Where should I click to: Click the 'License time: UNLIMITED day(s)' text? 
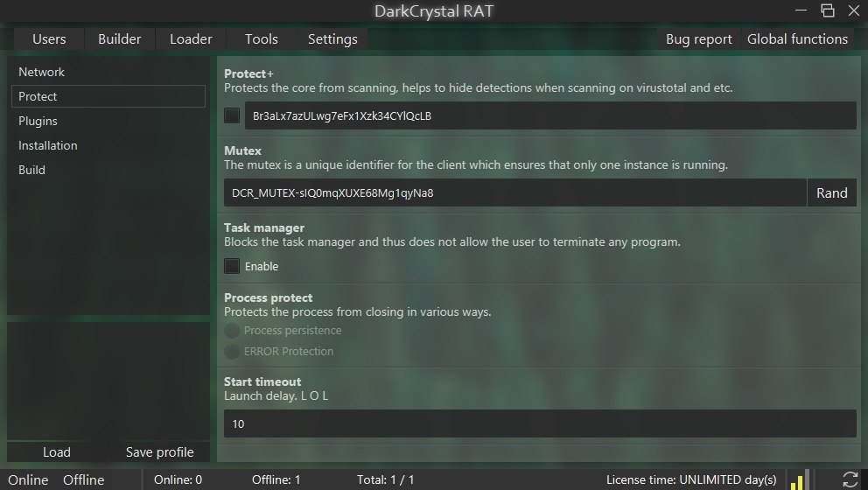pyautogui.click(x=691, y=480)
